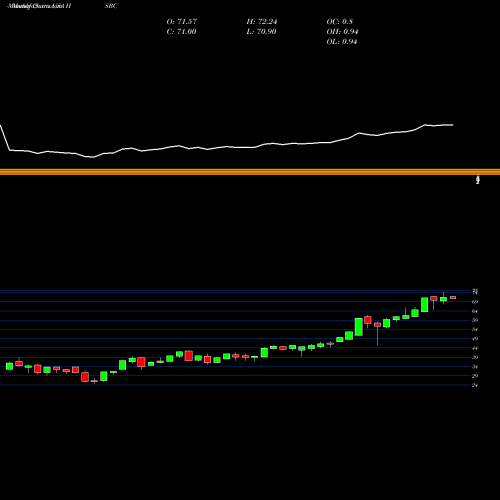Click the 54 price axis label
Viewport: 500px width, 500px height.
tap(475, 329)
